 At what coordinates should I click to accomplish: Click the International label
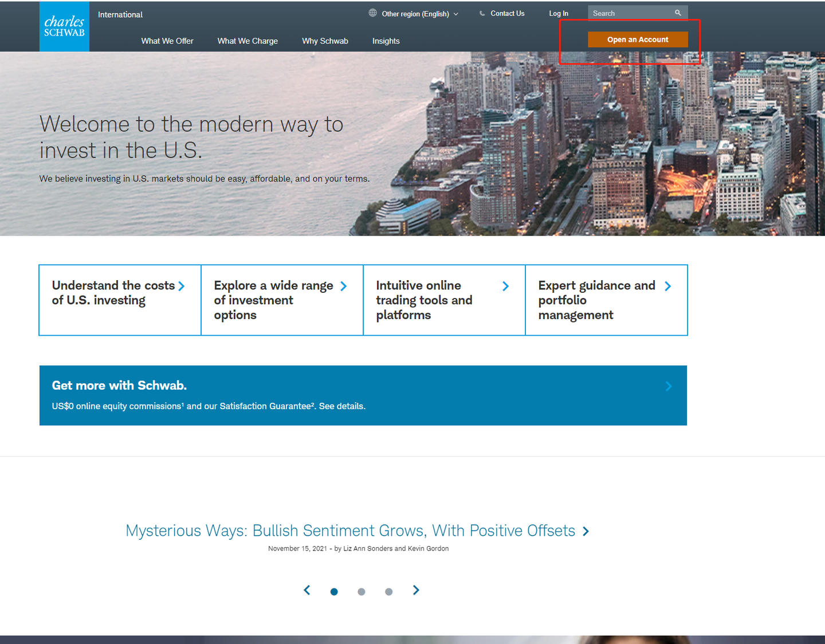pyautogui.click(x=120, y=15)
